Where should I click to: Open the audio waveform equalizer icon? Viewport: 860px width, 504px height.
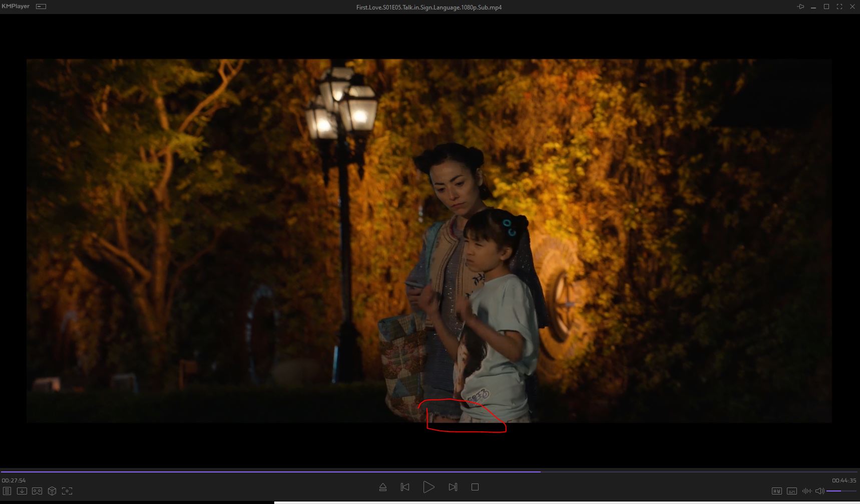[806, 491]
